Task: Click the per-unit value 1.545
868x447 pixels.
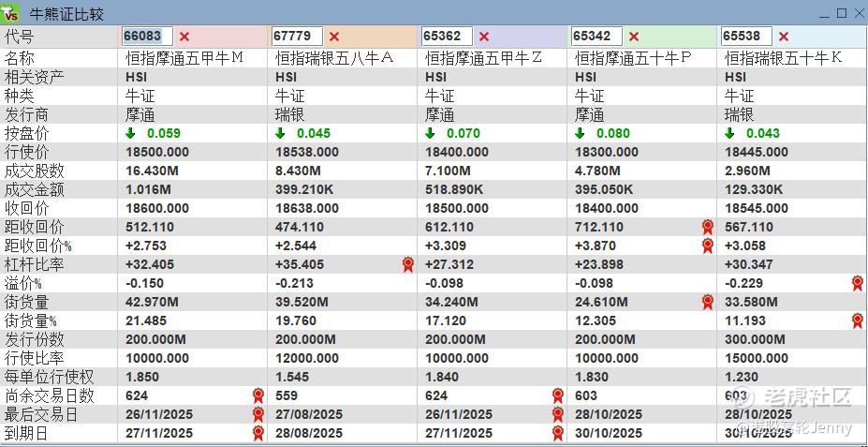Action: click(292, 378)
